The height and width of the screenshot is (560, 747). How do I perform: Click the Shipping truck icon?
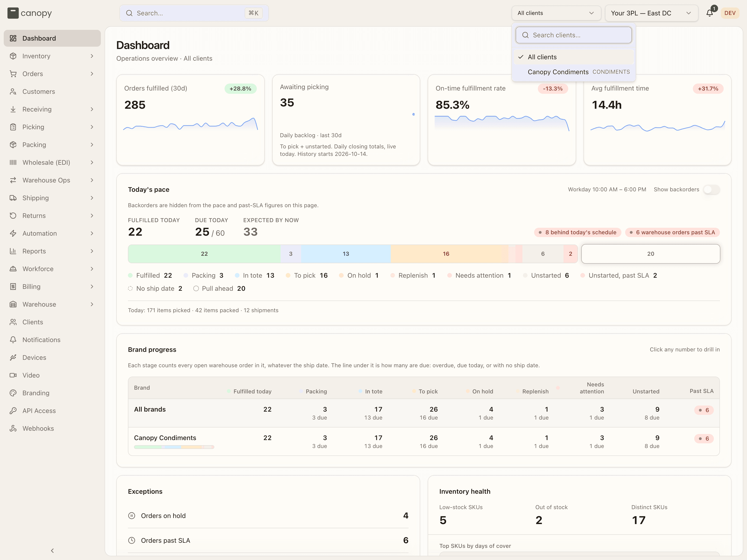pyautogui.click(x=13, y=198)
